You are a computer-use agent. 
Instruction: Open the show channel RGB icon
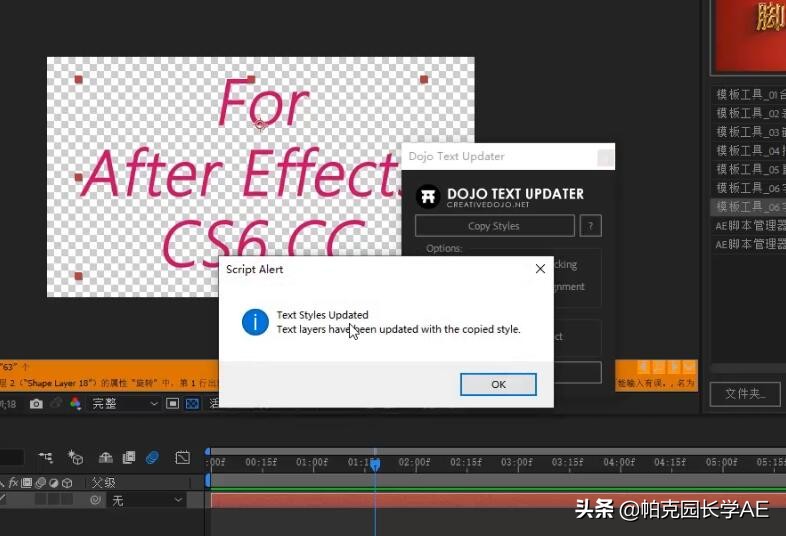[76, 404]
